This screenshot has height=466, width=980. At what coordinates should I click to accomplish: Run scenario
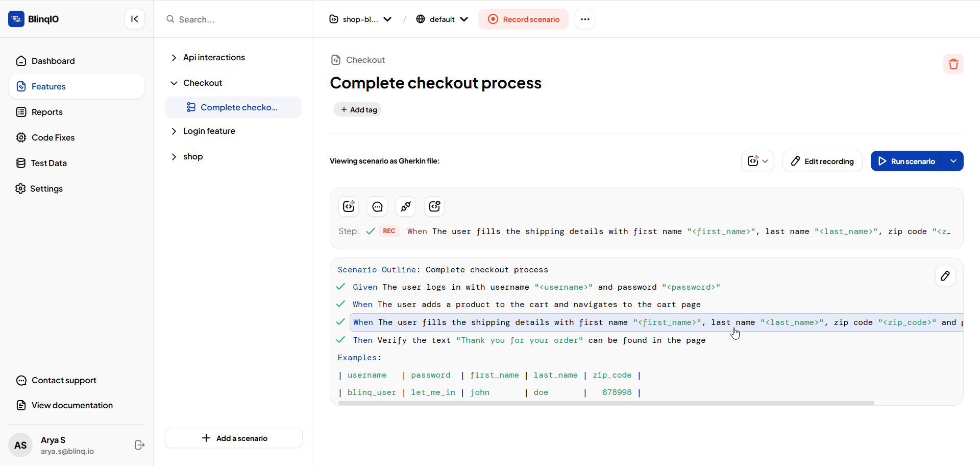point(906,161)
